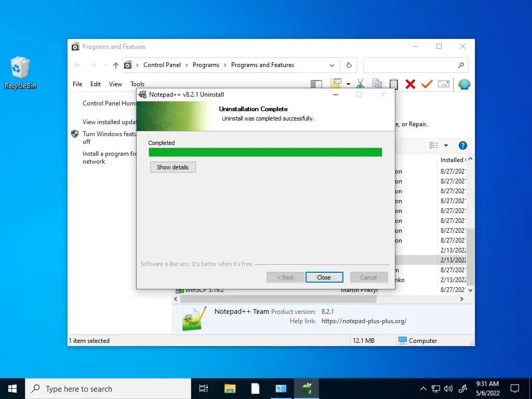Image resolution: width=532 pixels, height=399 pixels.
Task: Click the taskbar clock showing 9:31 AM
Action: 487,389
